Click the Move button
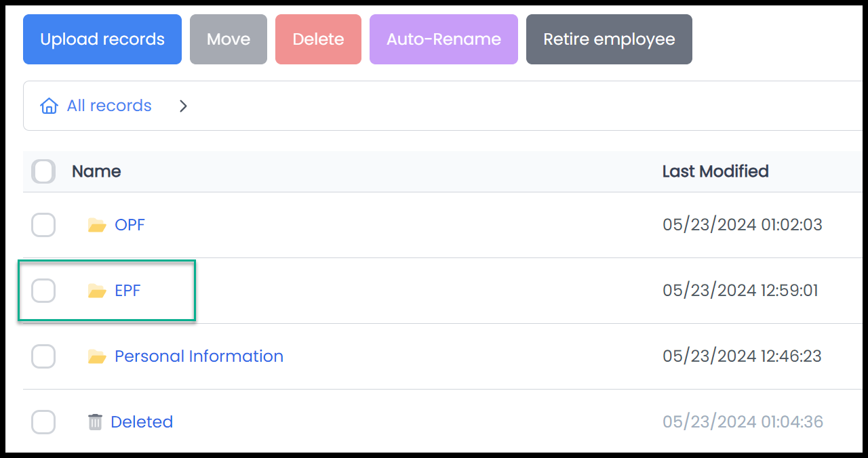This screenshot has width=868, height=458. 229,39
